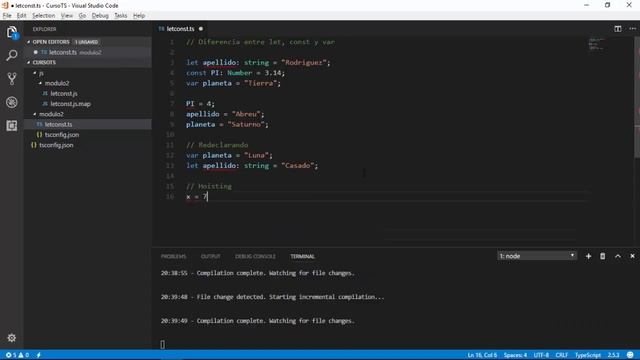This screenshot has height=360, width=640.
Task: Select letconst.ts in modulo2 folder tree
Action: [87, 124]
